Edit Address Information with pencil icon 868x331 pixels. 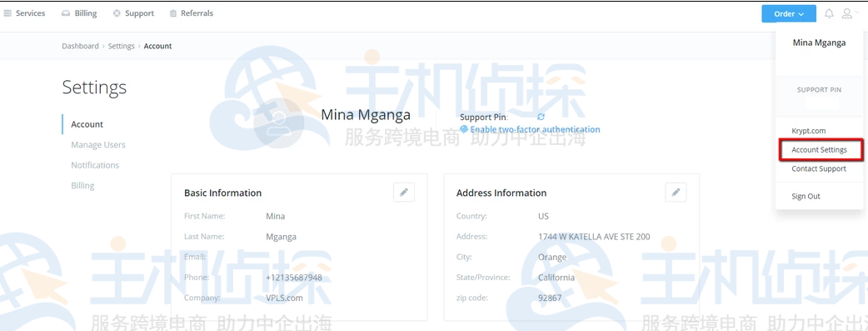676,193
